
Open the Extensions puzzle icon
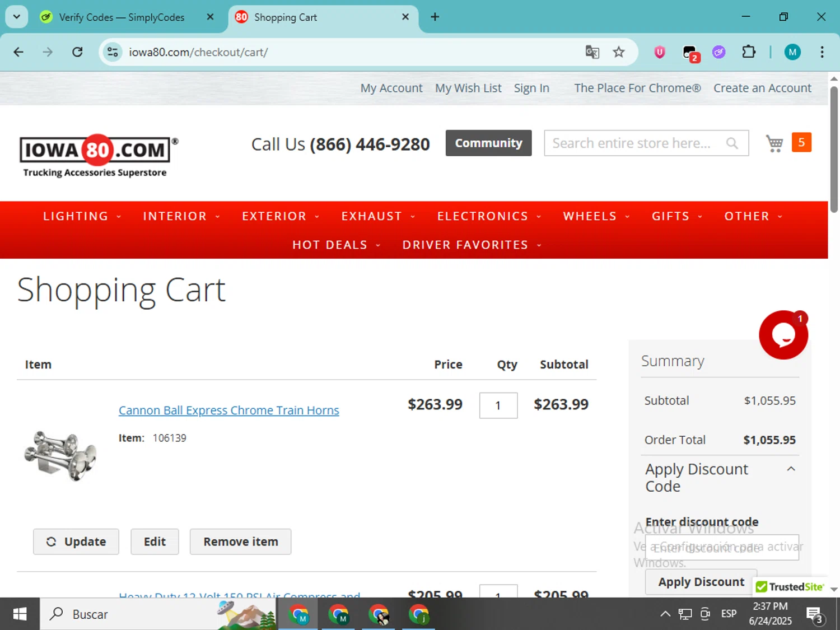(749, 52)
